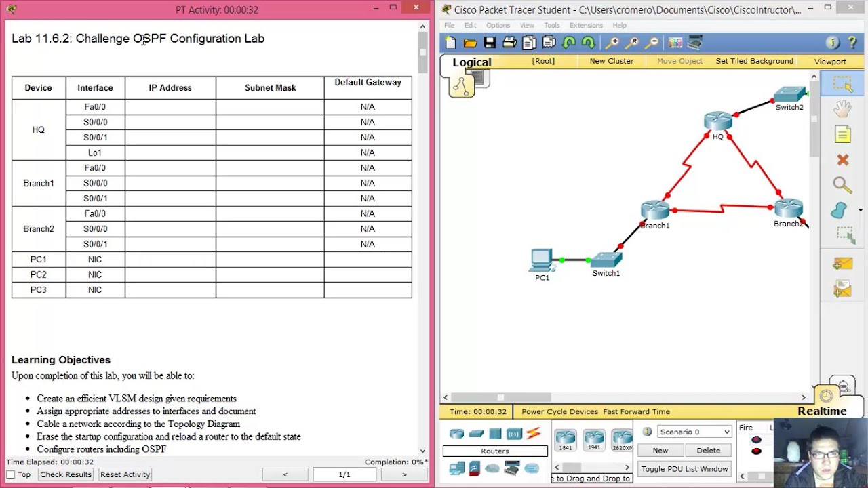Go to previous instructions page arrow
The height and width of the screenshot is (488, 868).
tap(285, 474)
